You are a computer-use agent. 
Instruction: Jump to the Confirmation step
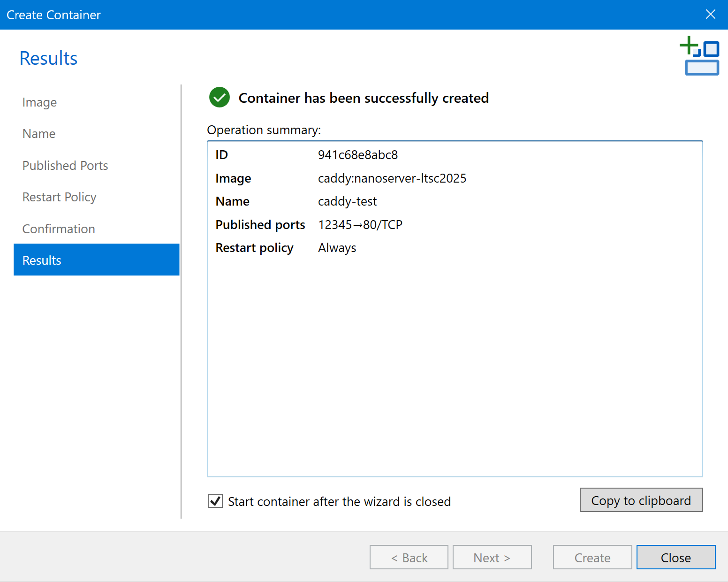(x=59, y=229)
